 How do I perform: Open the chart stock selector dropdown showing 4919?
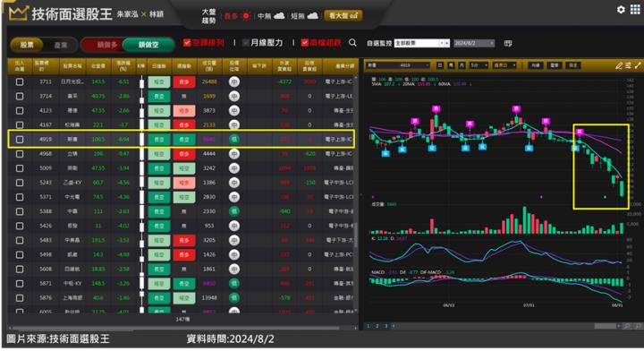tap(398, 65)
